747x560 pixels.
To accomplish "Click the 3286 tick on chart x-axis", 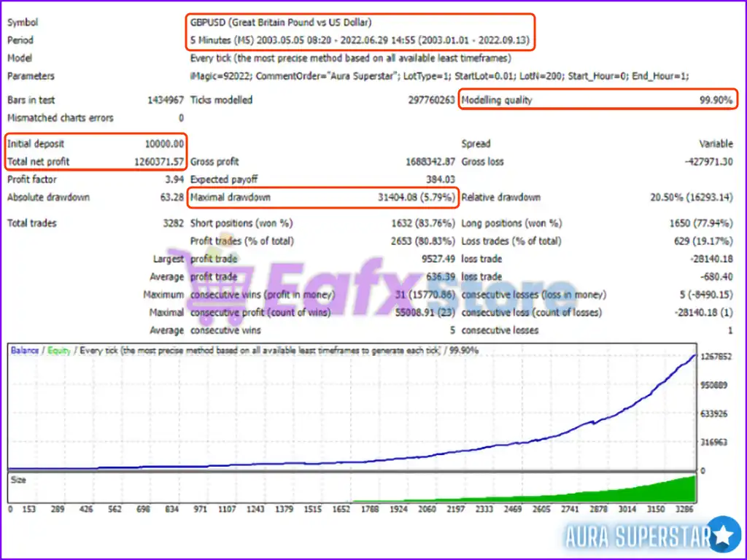I will [684, 509].
